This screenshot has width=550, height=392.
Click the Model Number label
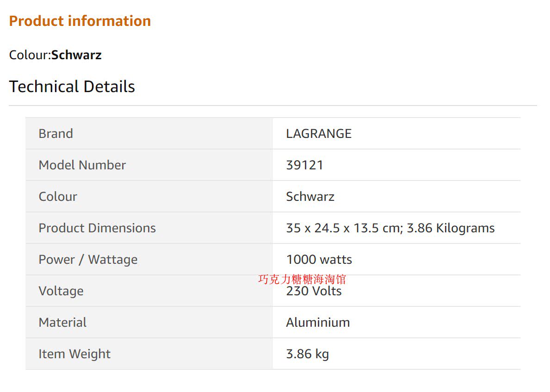(x=82, y=165)
